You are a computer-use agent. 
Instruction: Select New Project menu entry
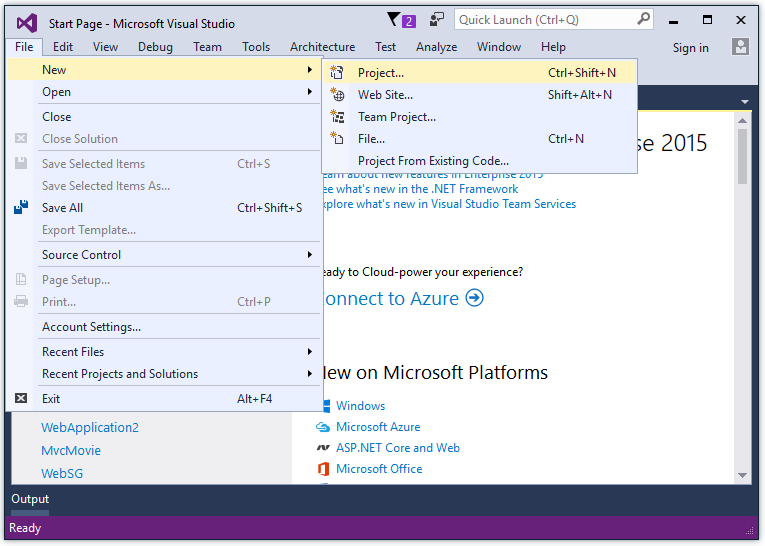(381, 73)
